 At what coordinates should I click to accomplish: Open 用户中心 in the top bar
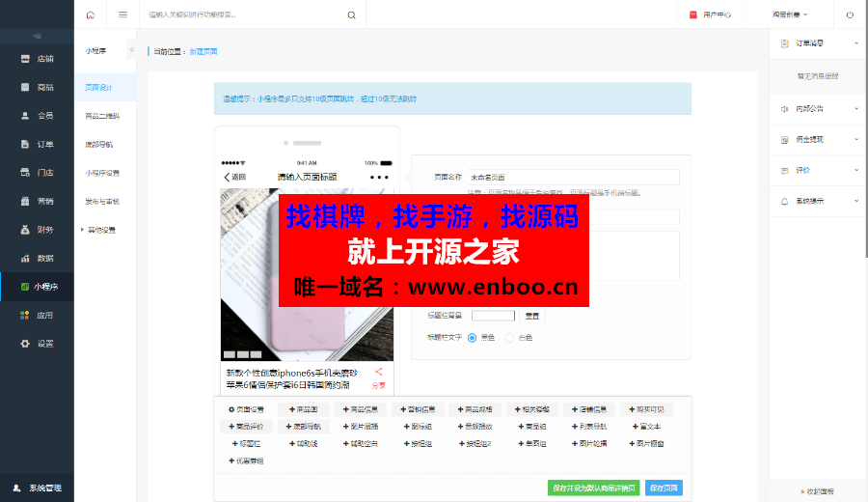tap(710, 14)
